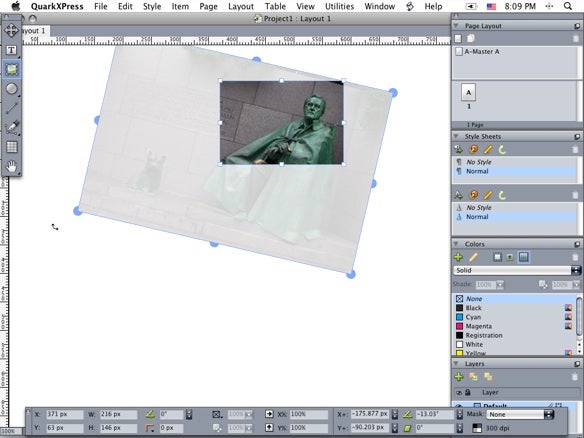Select the Black color swatch
This screenshot has height=438, width=584.
tap(460, 308)
